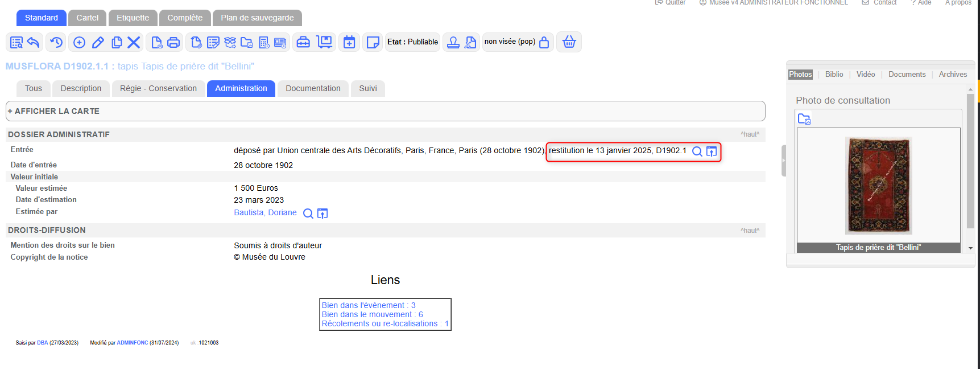Screen dimensions: 980x369
Task: Open the Bautista, Doriane link
Action: (x=265, y=212)
